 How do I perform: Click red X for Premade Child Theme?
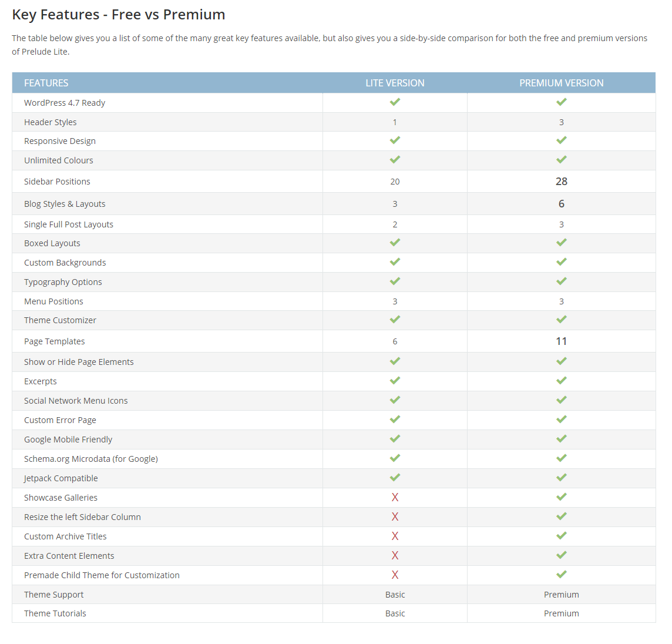pyautogui.click(x=395, y=575)
